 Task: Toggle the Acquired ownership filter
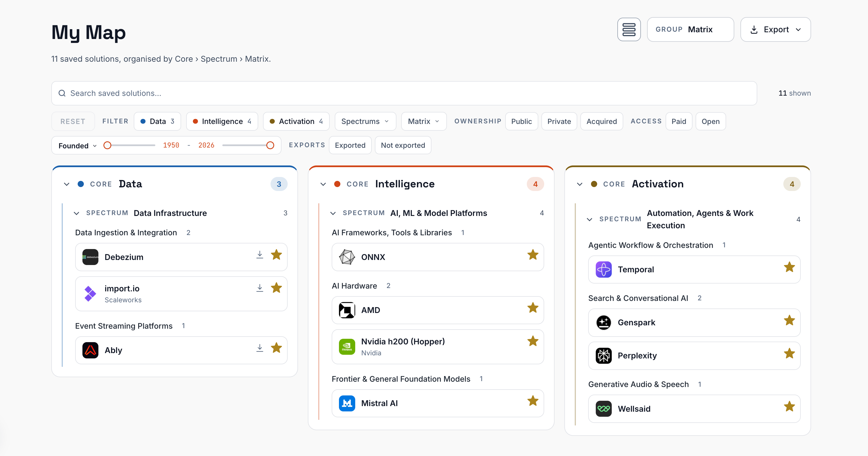pos(601,121)
